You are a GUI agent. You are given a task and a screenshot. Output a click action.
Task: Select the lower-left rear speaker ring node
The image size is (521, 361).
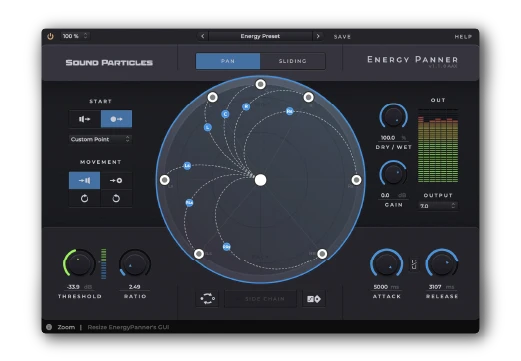coord(199,254)
